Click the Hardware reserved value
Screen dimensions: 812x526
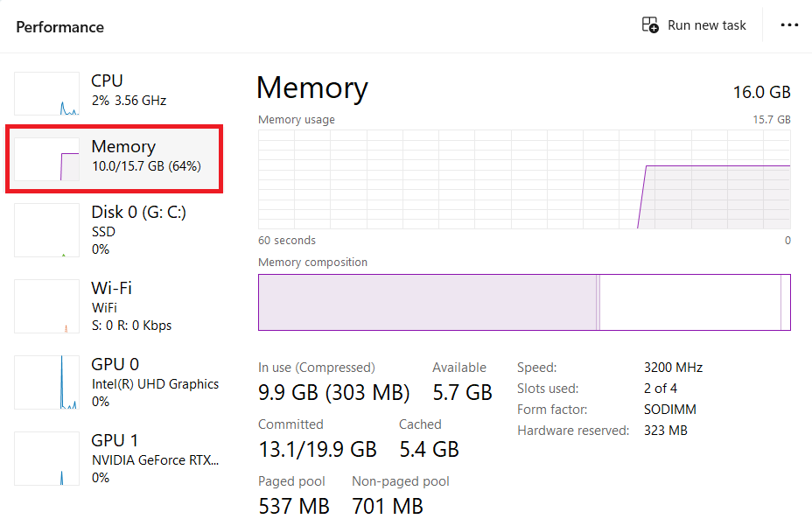pos(665,431)
